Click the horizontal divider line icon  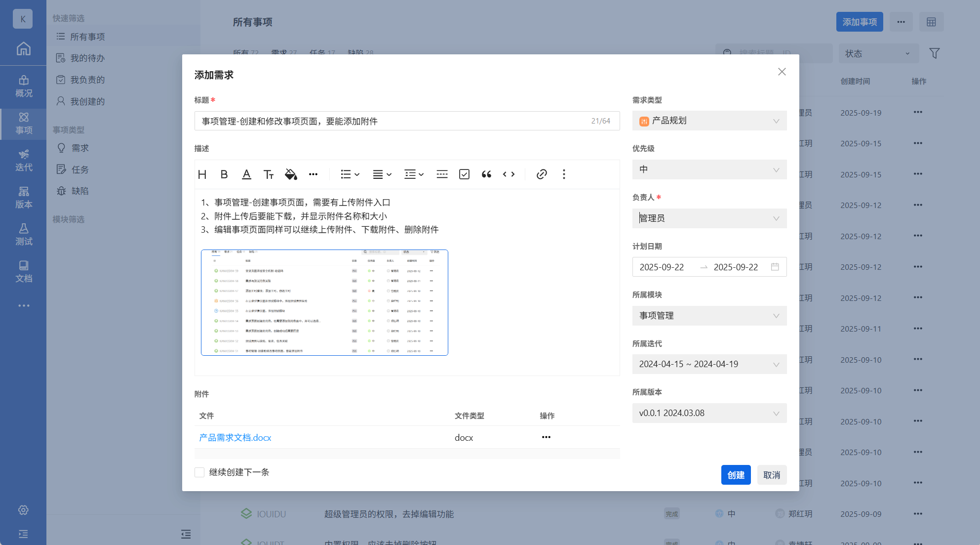[442, 174]
